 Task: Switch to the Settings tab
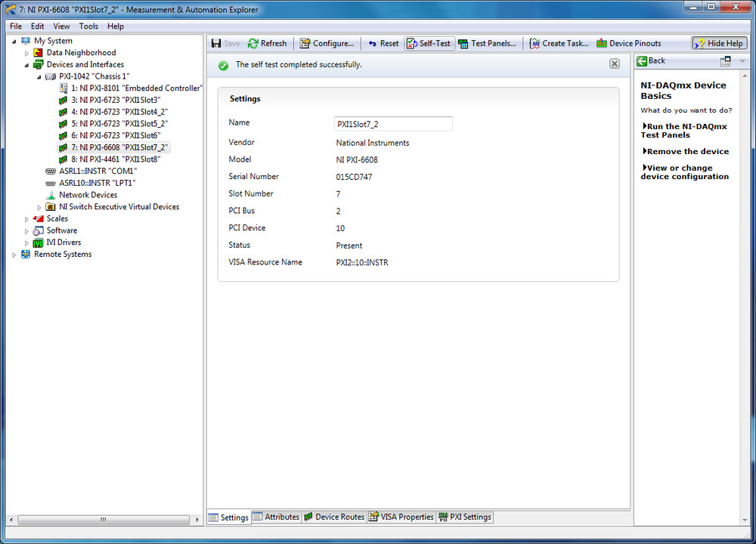pos(229,518)
